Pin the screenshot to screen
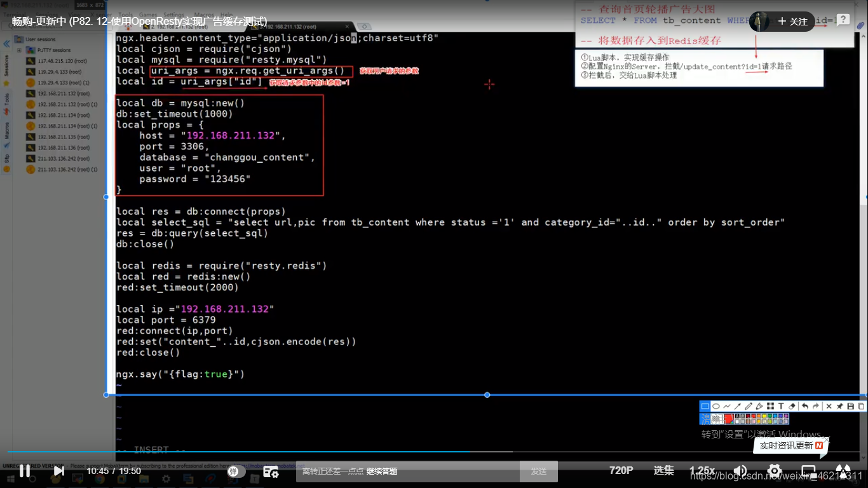868x488 pixels. 839,406
